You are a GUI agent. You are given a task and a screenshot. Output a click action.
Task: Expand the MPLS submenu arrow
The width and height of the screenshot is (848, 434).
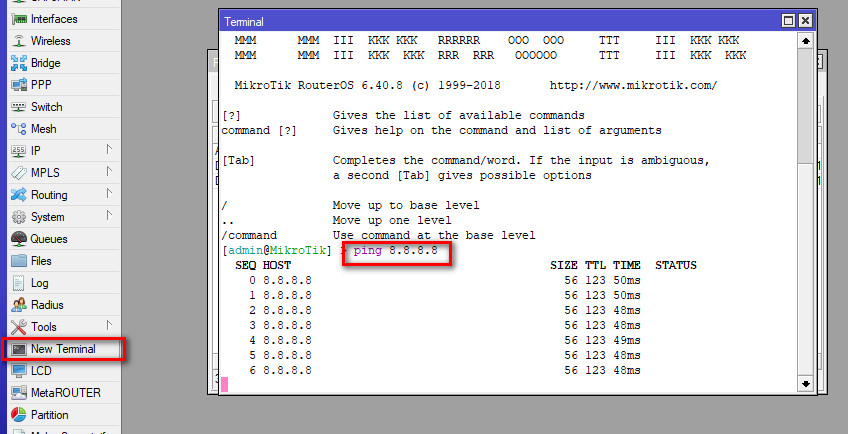(109, 172)
